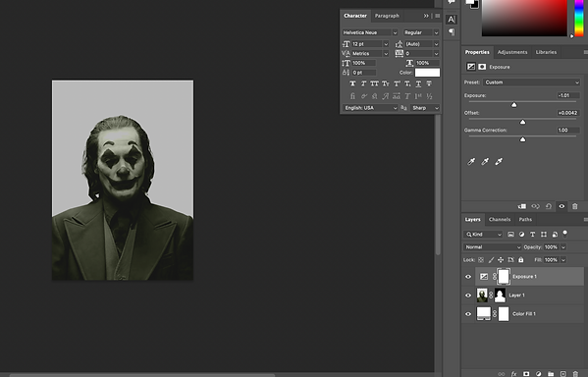Viewport: 588px width, 377px height.
Task: Apply Underline text style
Action: (418, 83)
